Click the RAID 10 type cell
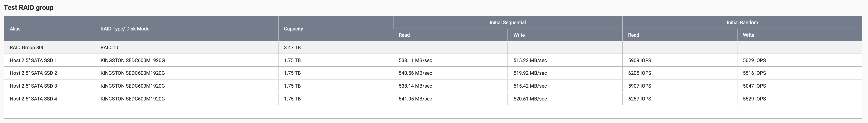The width and height of the screenshot is (868, 123). click(x=109, y=48)
